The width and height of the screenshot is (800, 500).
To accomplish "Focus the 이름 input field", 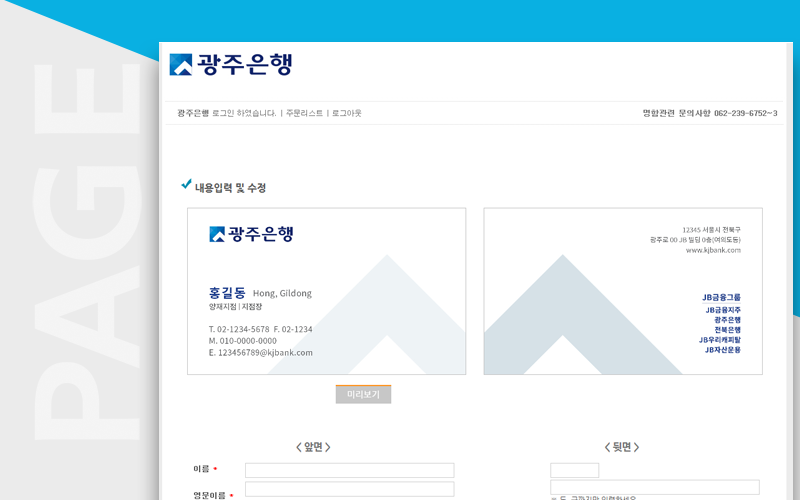I will (x=349, y=470).
